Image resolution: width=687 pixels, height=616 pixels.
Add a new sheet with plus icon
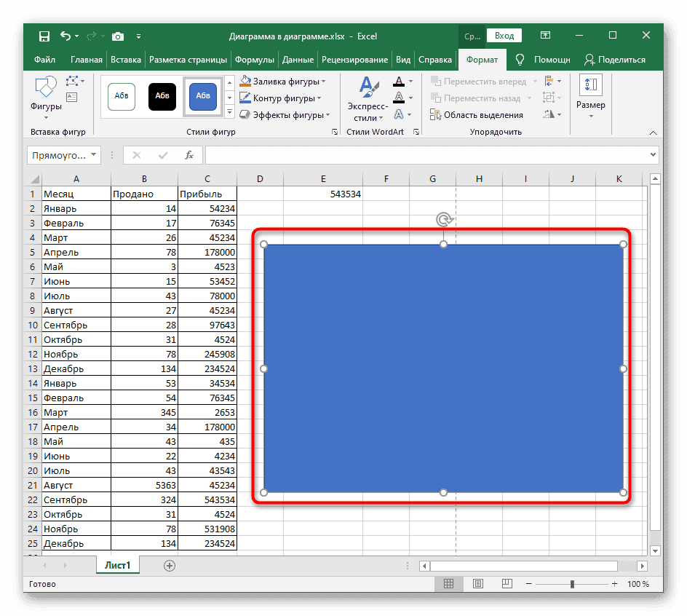(170, 565)
